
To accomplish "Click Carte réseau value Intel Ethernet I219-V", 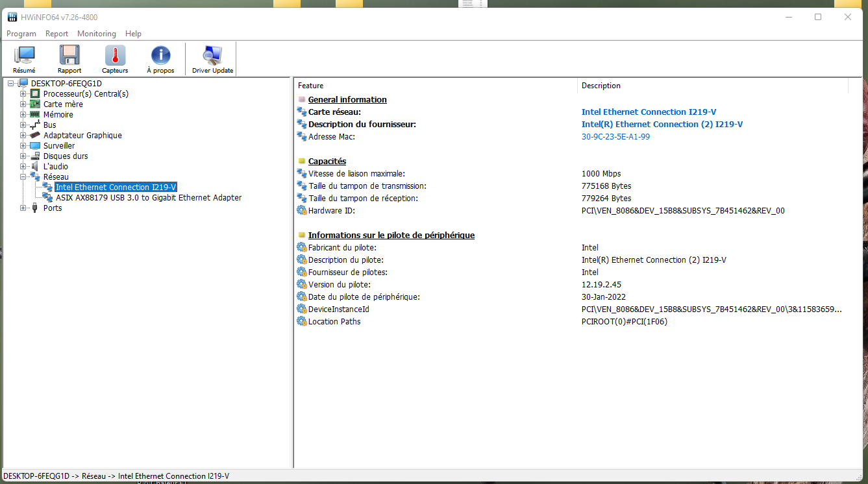I will tap(649, 112).
